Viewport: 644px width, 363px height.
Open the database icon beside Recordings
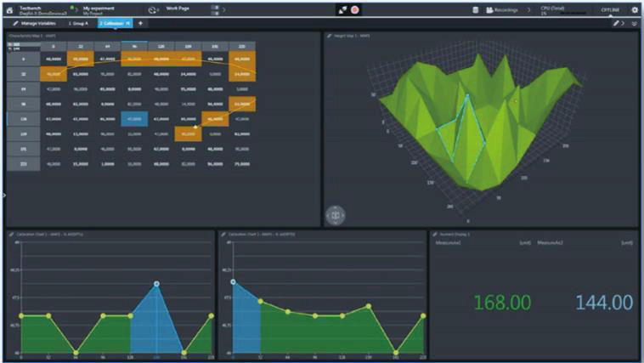pyautogui.click(x=475, y=10)
